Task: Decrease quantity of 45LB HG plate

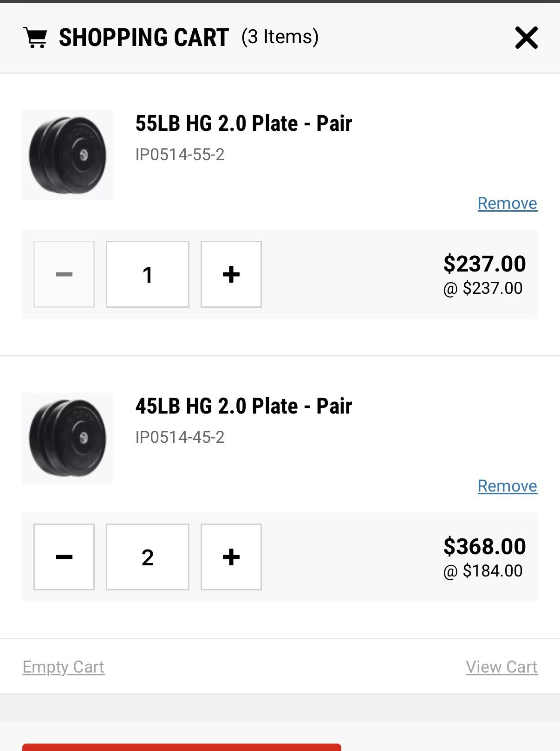Action: (x=64, y=557)
